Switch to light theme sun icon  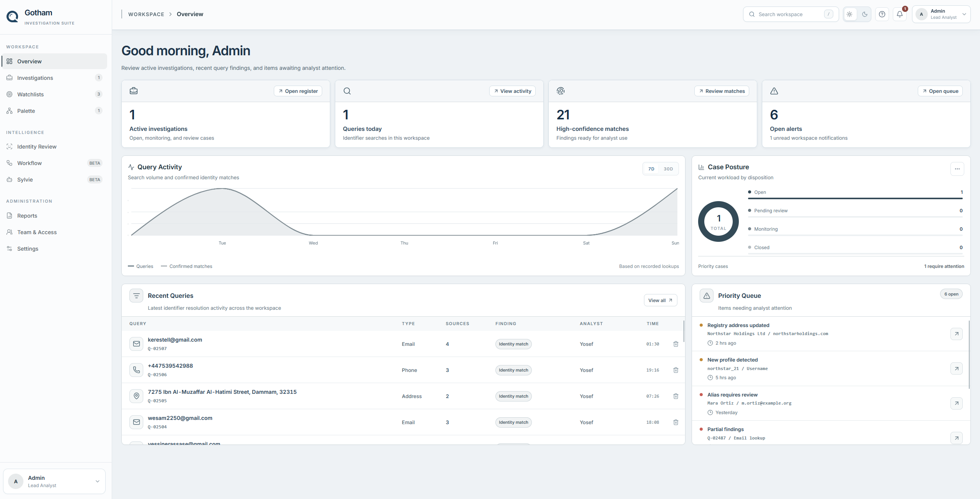849,14
